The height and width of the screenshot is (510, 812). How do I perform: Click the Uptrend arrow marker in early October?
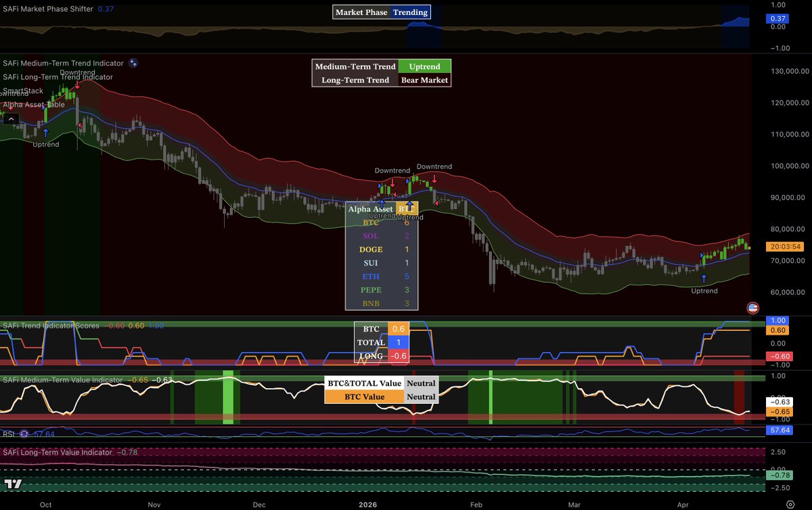tap(45, 133)
